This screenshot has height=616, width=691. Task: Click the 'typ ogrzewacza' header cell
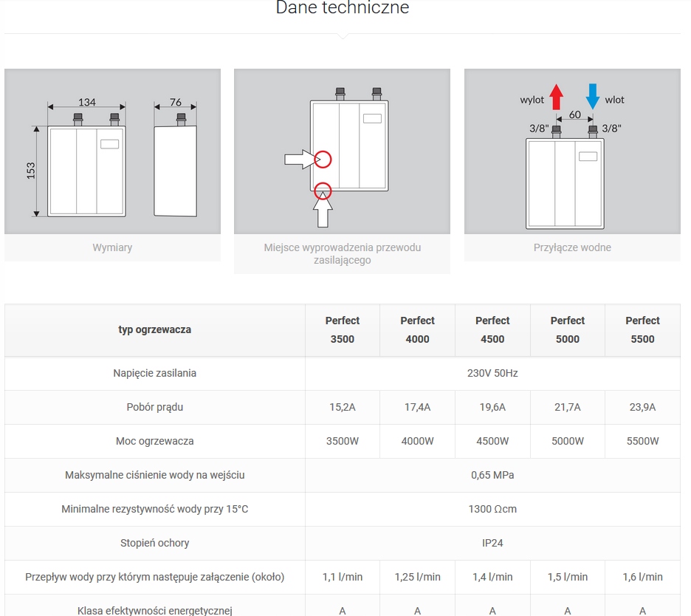click(x=155, y=330)
